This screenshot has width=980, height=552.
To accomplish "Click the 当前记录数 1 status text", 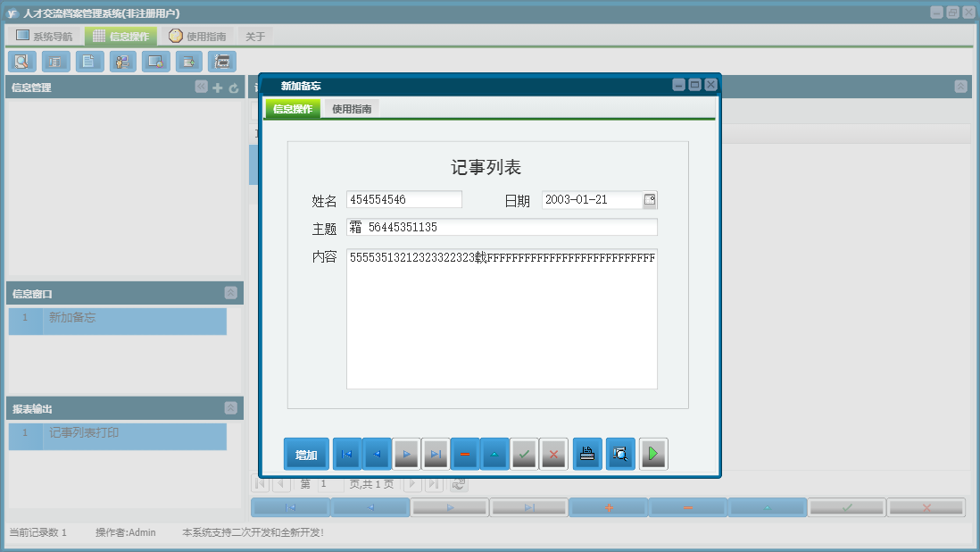I will coord(37,532).
